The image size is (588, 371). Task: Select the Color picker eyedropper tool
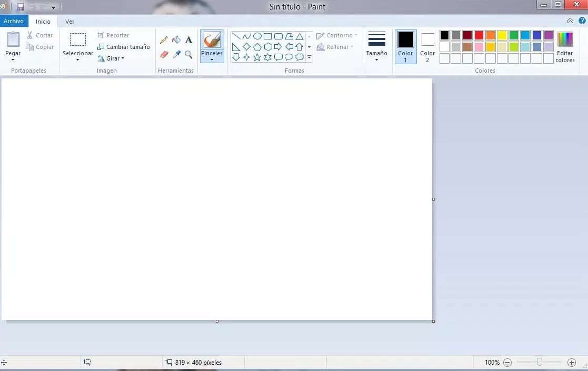(x=176, y=54)
